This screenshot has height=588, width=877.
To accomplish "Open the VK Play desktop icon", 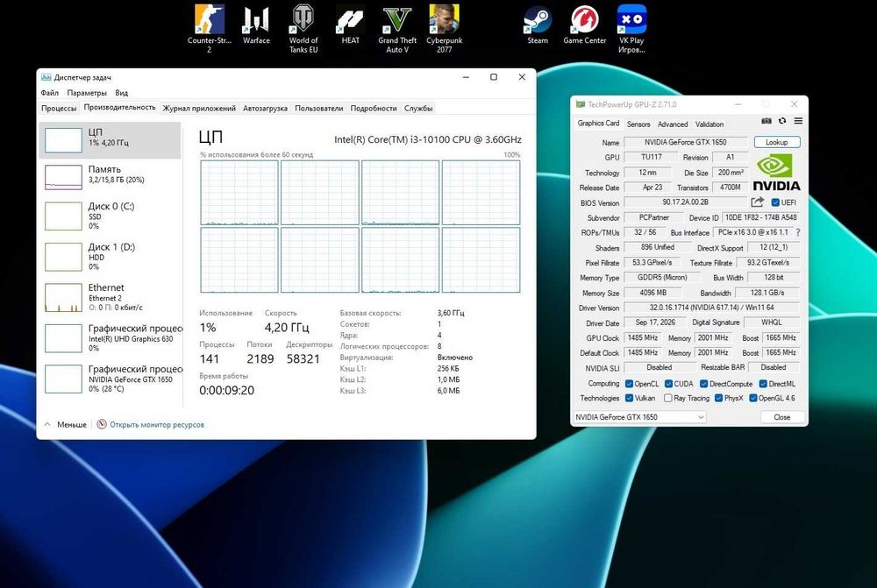I will pyautogui.click(x=631, y=29).
